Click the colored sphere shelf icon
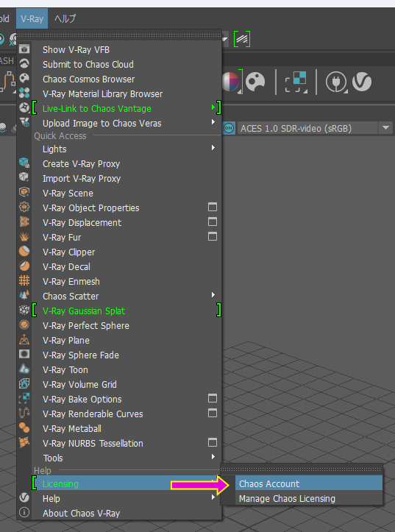This screenshot has width=395, height=532. (231, 82)
